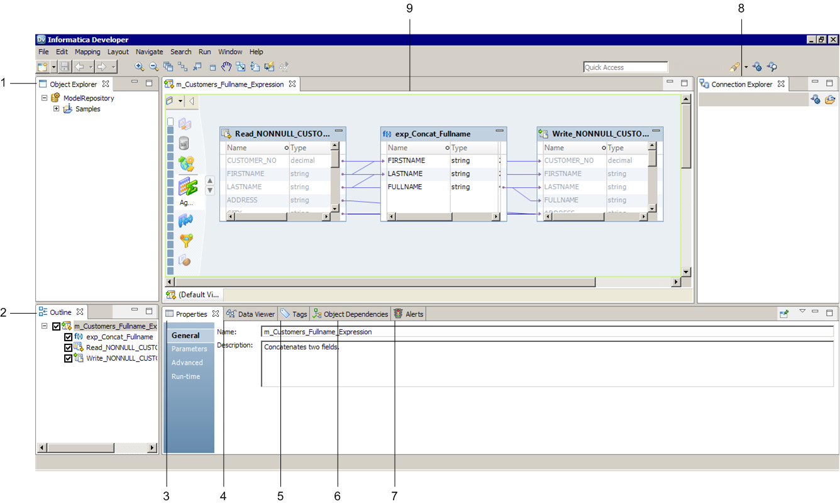Toggle Read_NONNULL_CUSTO checkbox in Outline
Screen dimensions: 840x504
[x=69, y=348]
